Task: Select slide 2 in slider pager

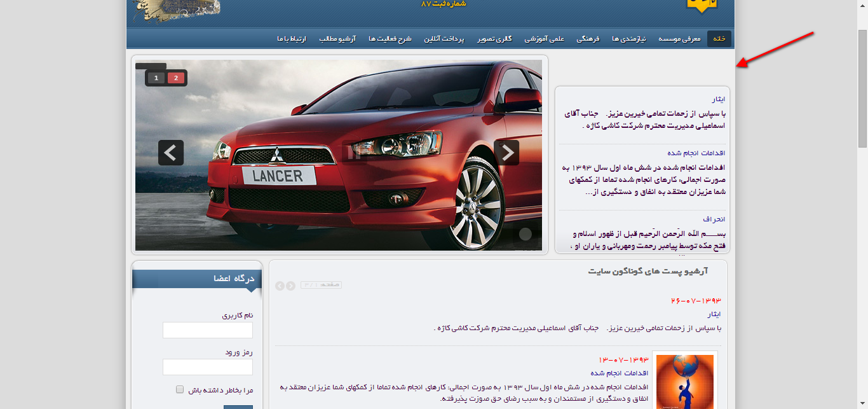Action: click(x=176, y=78)
